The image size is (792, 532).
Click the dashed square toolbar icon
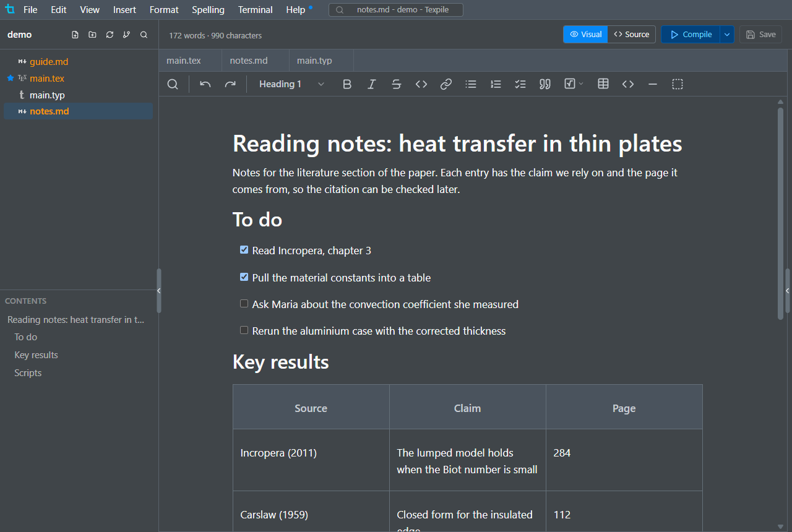(x=678, y=84)
